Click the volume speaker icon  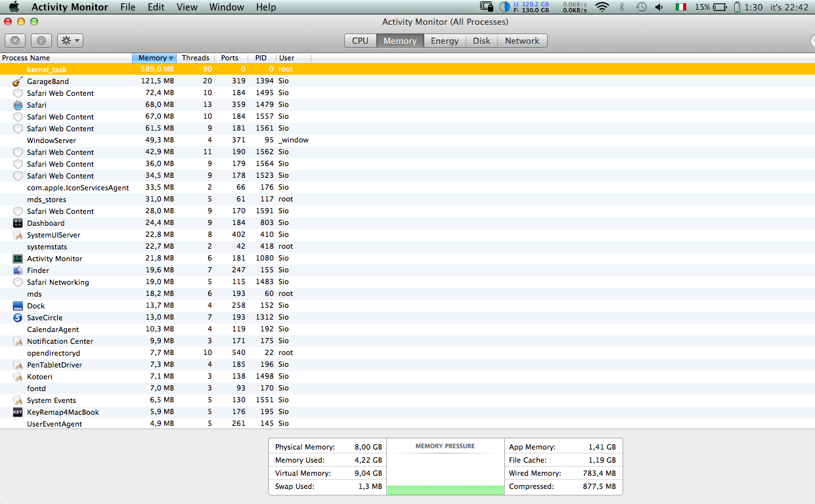pyautogui.click(x=659, y=7)
